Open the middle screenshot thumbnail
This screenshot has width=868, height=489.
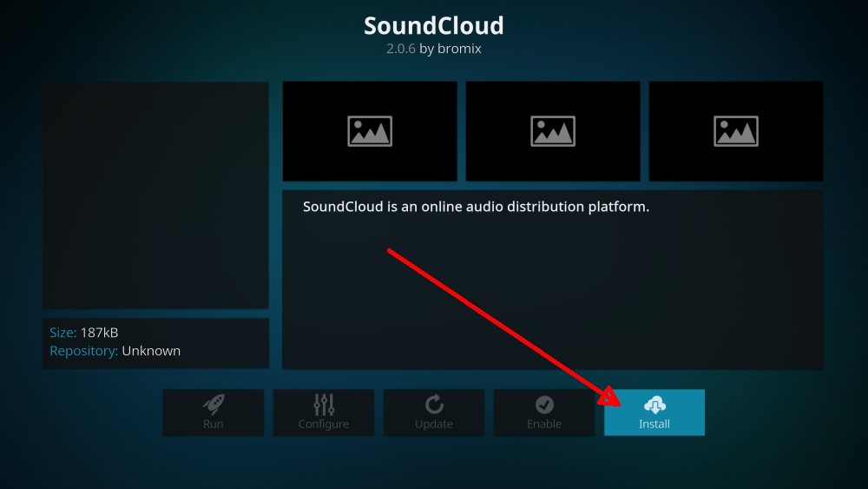553,131
